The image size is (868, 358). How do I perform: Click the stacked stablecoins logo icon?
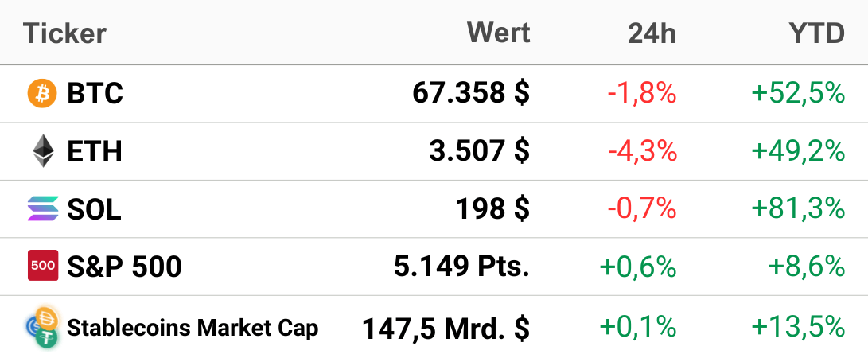click(42, 327)
